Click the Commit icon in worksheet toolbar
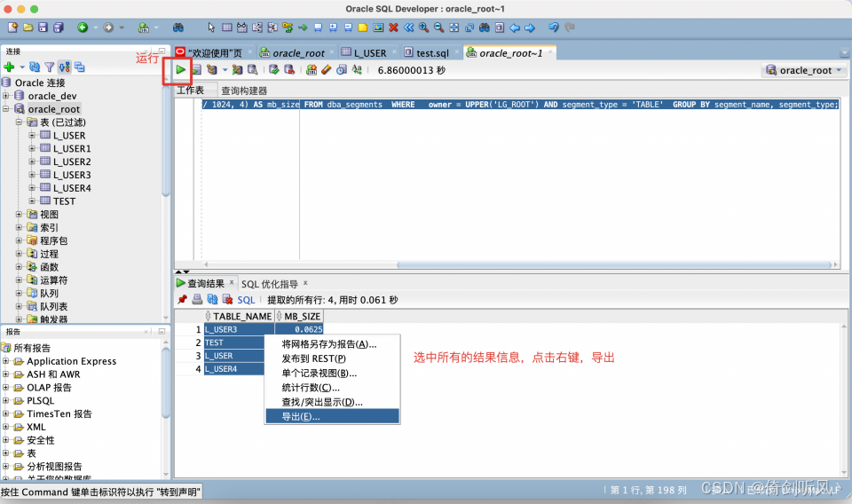Image resolution: width=852 pixels, height=504 pixels. click(274, 69)
